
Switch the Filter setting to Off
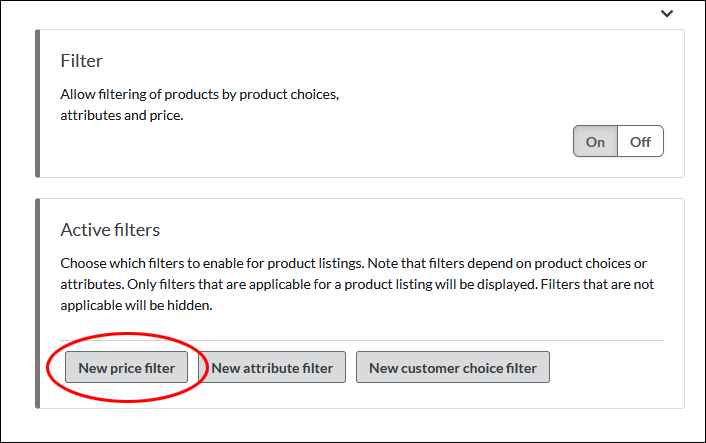pyautogui.click(x=640, y=141)
